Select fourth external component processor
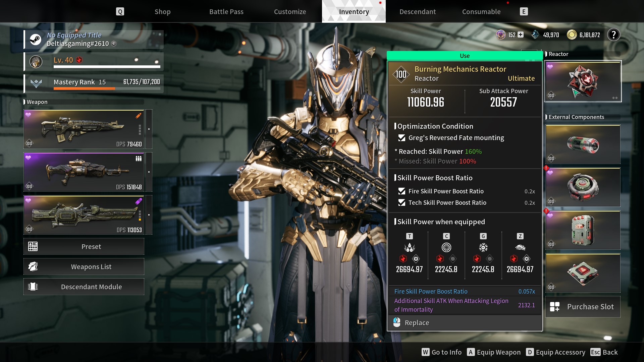This screenshot has width=644, height=362. coord(583,273)
